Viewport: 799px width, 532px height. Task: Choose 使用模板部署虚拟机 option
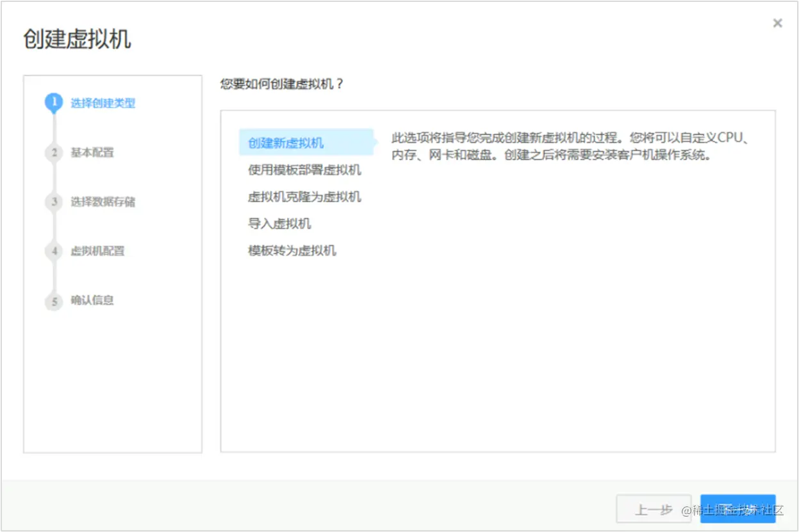point(304,170)
